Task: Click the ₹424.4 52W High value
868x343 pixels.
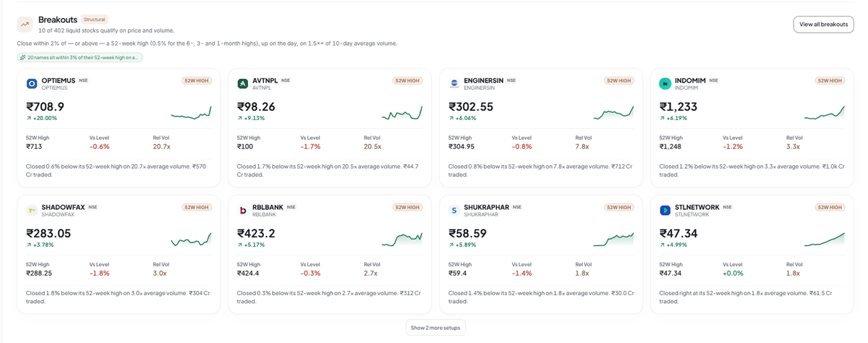Action: (248, 273)
